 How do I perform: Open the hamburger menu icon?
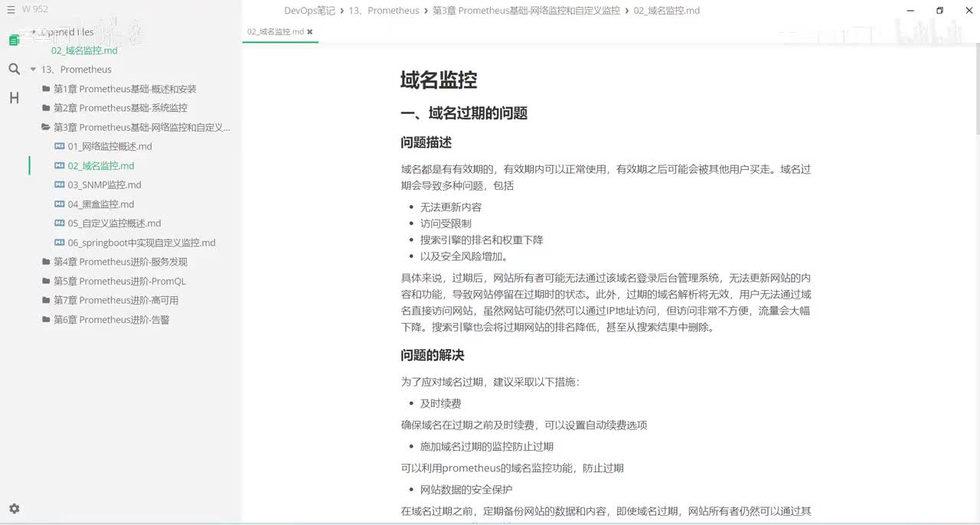click(x=11, y=10)
